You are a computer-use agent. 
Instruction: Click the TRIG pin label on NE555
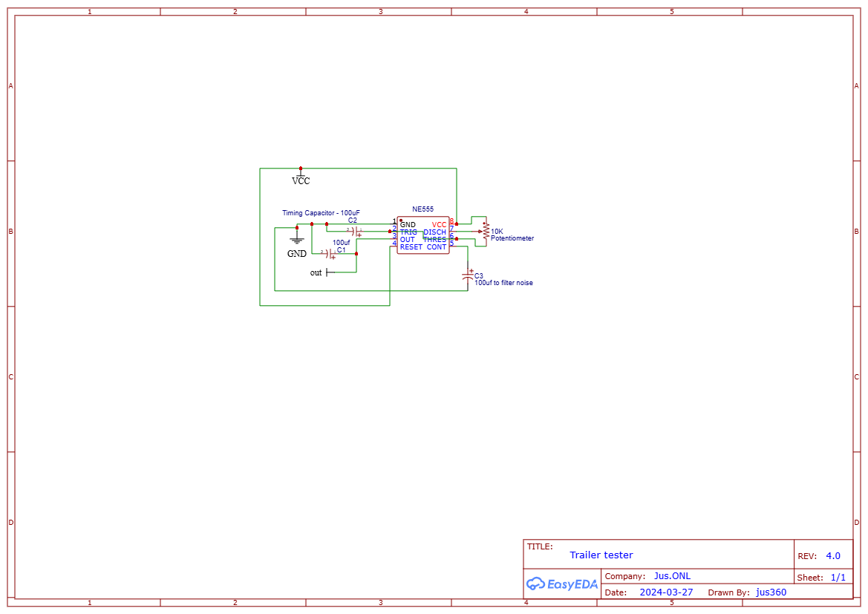(408, 232)
